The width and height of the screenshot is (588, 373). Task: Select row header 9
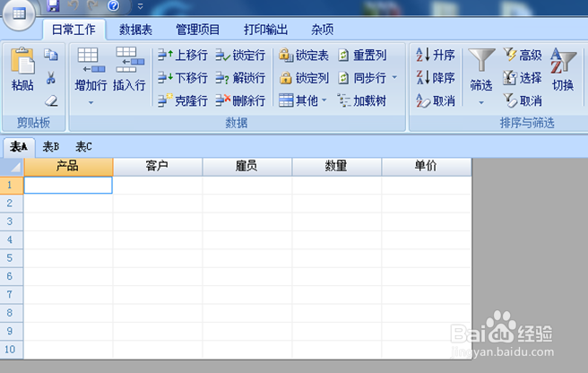click(12, 331)
